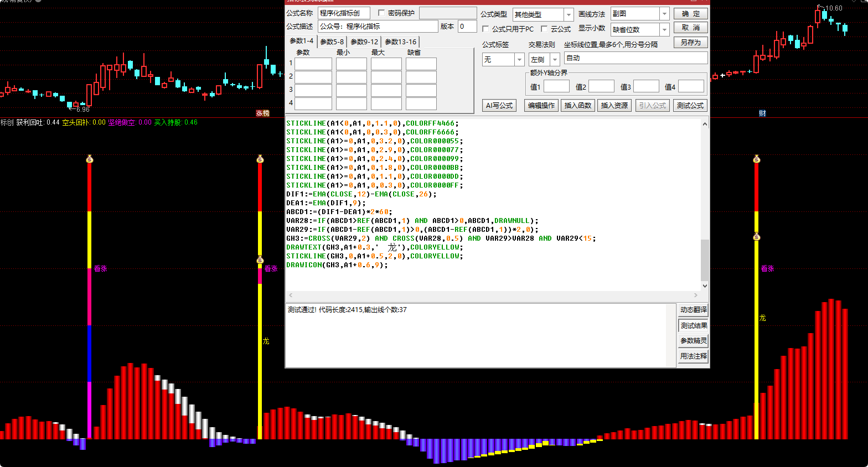Click the money bag icon atop the rightmost signal line
The width and height of the screenshot is (868, 467).
tap(757, 159)
